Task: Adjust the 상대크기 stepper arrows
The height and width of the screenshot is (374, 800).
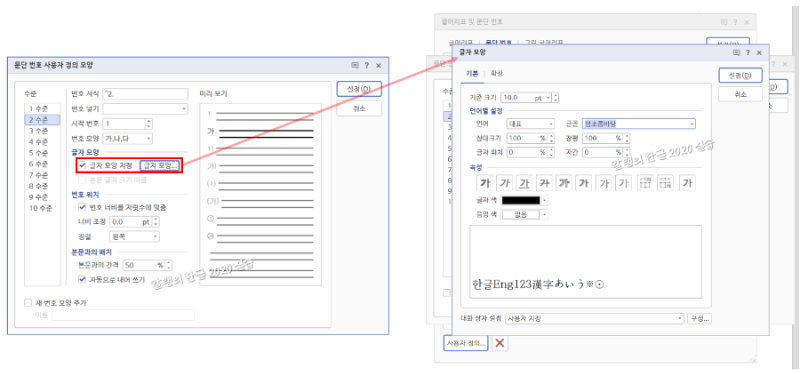Action: click(x=551, y=138)
